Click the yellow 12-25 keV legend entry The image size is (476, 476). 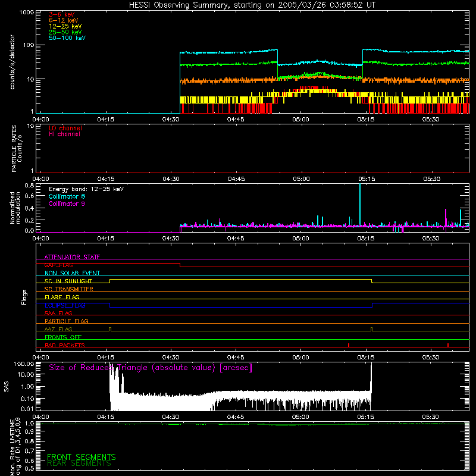pos(65,26)
